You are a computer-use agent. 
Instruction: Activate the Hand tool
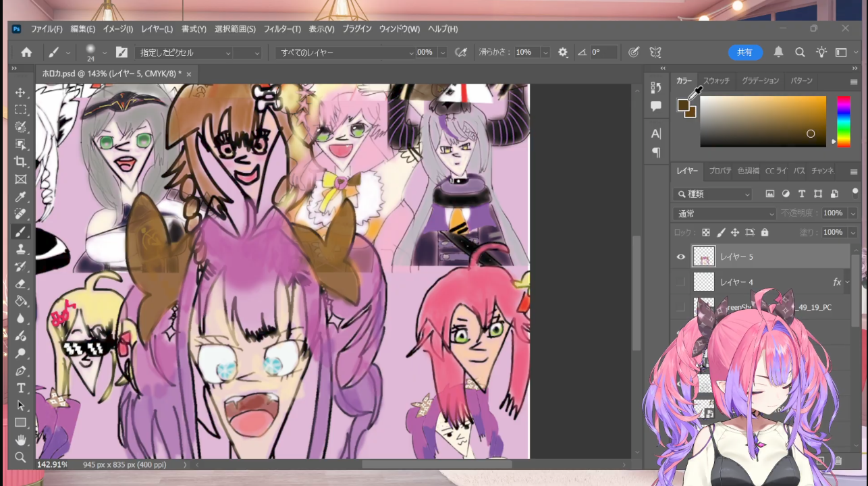point(21,440)
